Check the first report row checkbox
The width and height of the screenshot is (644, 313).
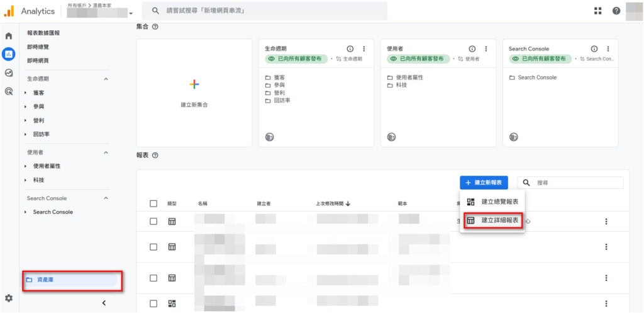point(153,221)
